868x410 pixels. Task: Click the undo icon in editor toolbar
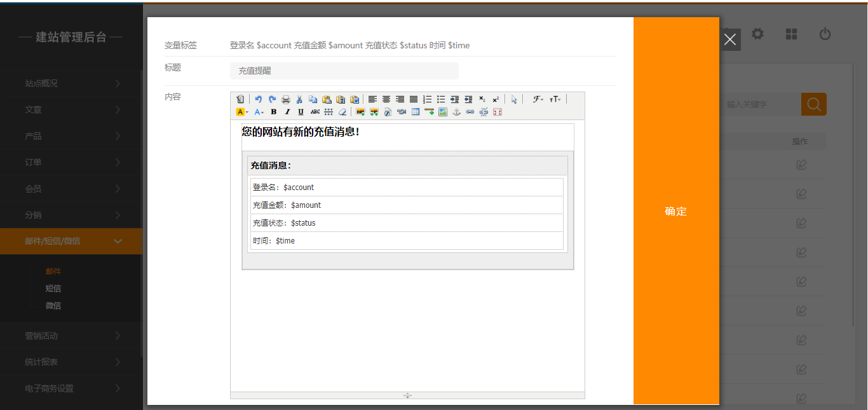coord(259,99)
